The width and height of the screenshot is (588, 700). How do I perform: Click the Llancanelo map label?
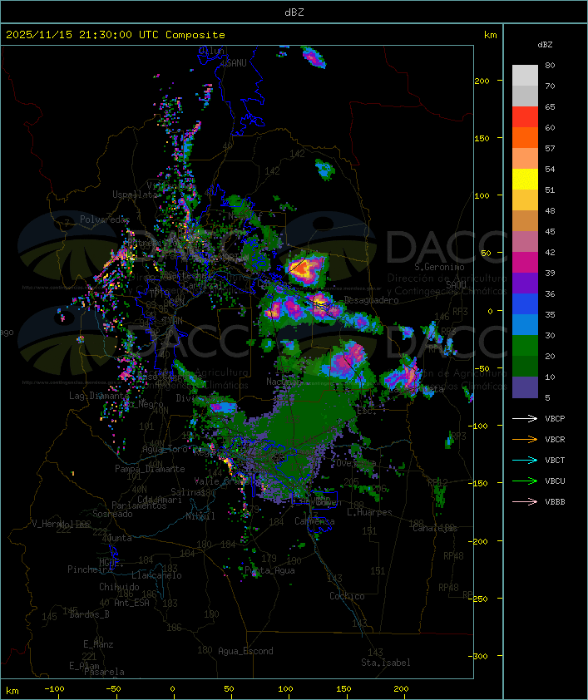point(156,575)
